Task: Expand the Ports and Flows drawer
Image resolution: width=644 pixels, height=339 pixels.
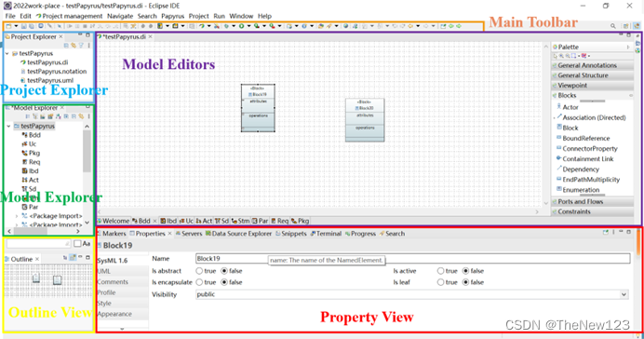Action: (592, 201)
